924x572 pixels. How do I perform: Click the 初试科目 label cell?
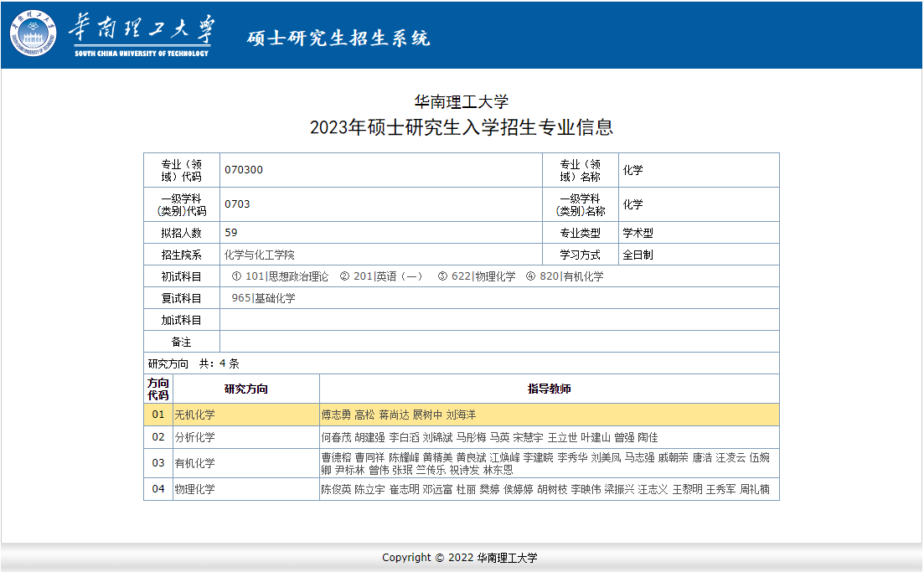tap(182, 276)
